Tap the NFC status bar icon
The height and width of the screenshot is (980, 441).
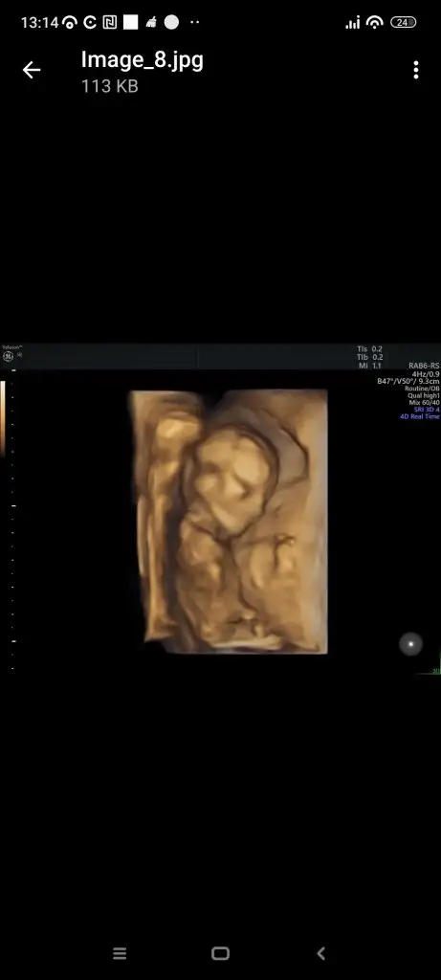point(109,23)
